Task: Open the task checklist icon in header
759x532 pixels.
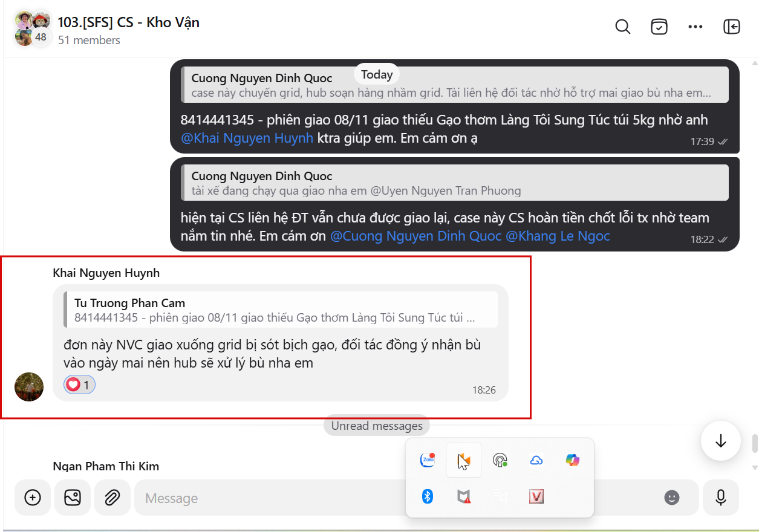Action: click(659, 27)
